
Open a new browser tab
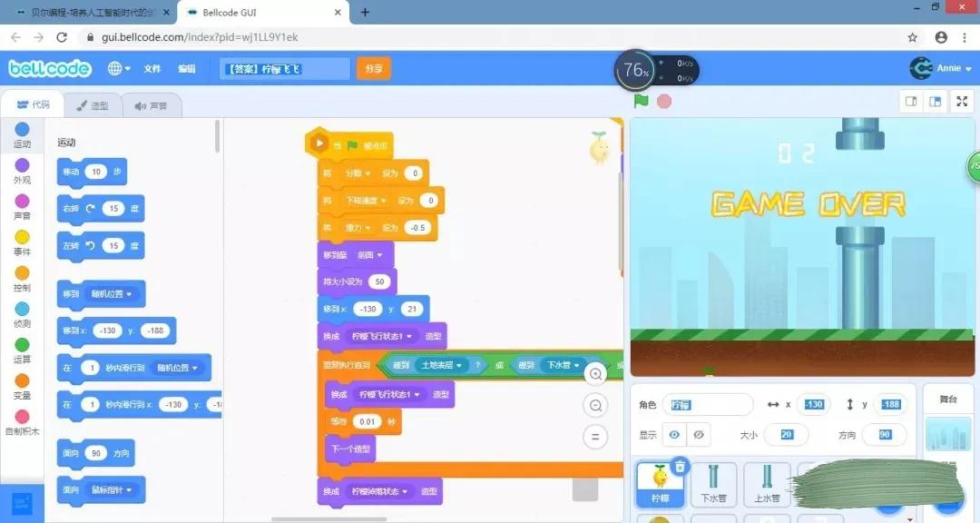[x=365, y=13]
